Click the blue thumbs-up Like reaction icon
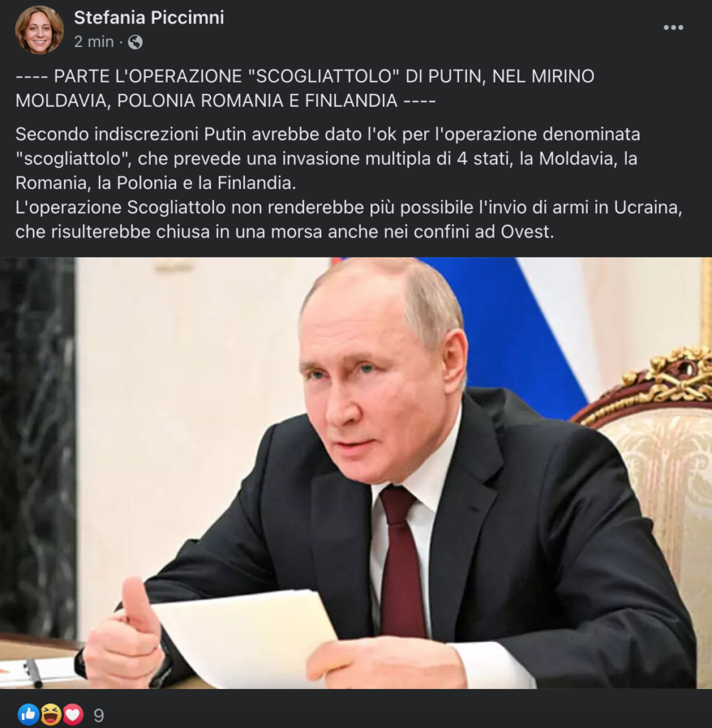Viewport: 712px width, 728px height. [28, 714]
